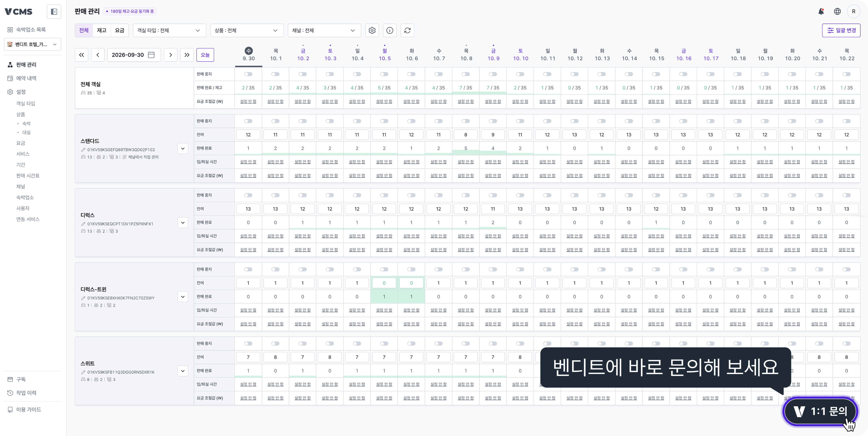Screen dimensions: 868x436
Task: Open 1:1 문의 chat button
Action: point(820,411)
